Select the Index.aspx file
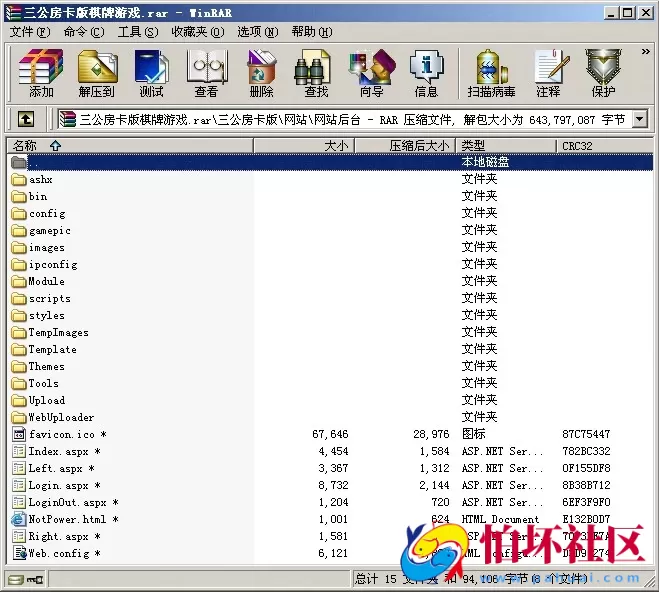Screen dimensions: 659x592 tap(56, 451)
